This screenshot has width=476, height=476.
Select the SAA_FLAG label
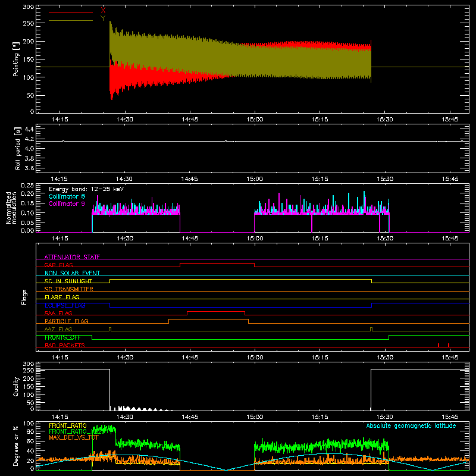pos(58,313)
